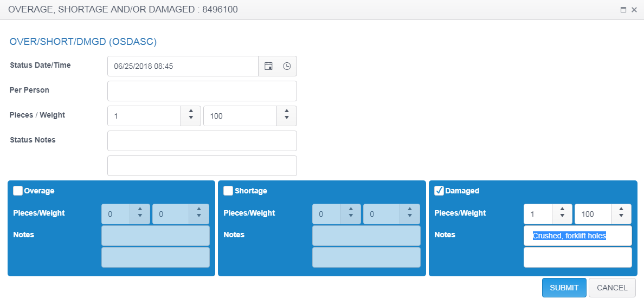This screenshot has width=644, height=305.
Task: Increase Overage pieces with up arrow
Action: 140,209
